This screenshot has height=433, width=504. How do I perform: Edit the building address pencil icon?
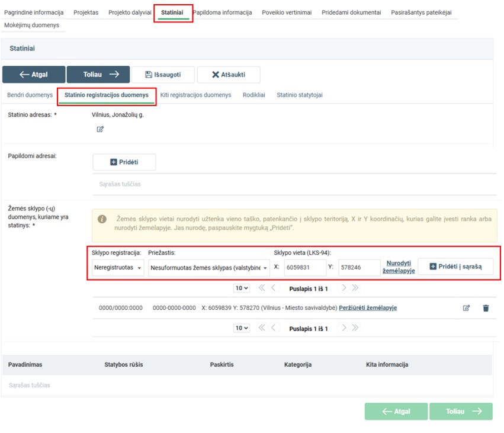click(x=100, y=129)
